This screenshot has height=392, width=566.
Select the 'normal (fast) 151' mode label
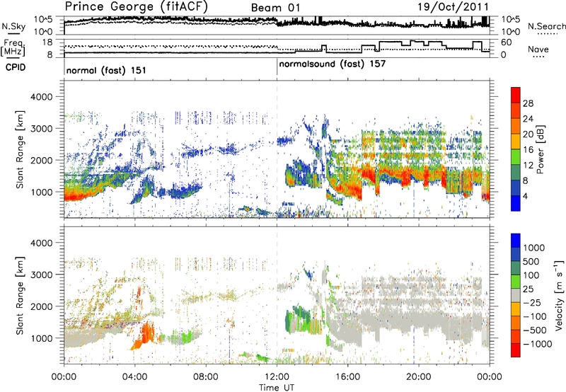pyautogui.click(x=106, y=70)
